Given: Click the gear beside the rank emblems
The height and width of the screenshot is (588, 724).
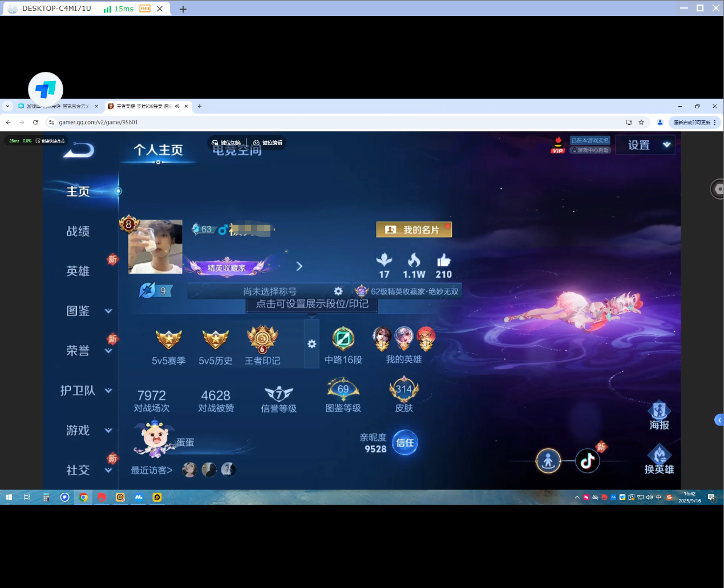Looking at the screenshot, I should click(312, 344).
